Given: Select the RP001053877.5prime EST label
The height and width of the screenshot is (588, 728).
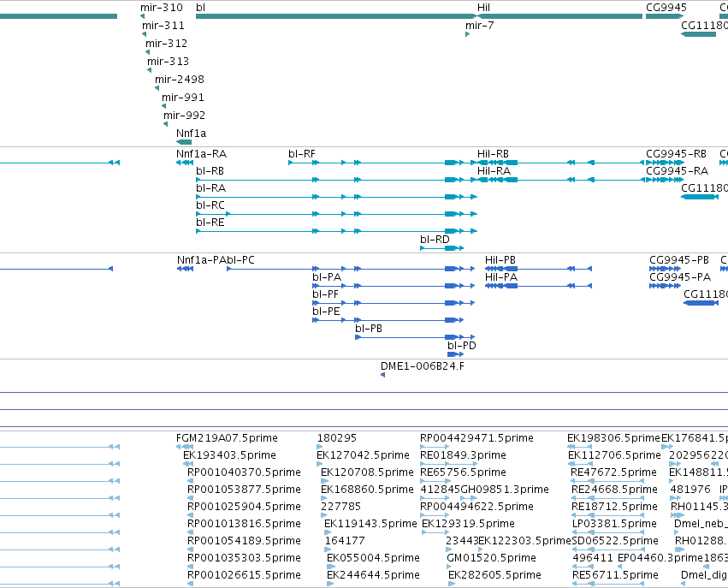Looking at the screenshot, I should 244,490.
